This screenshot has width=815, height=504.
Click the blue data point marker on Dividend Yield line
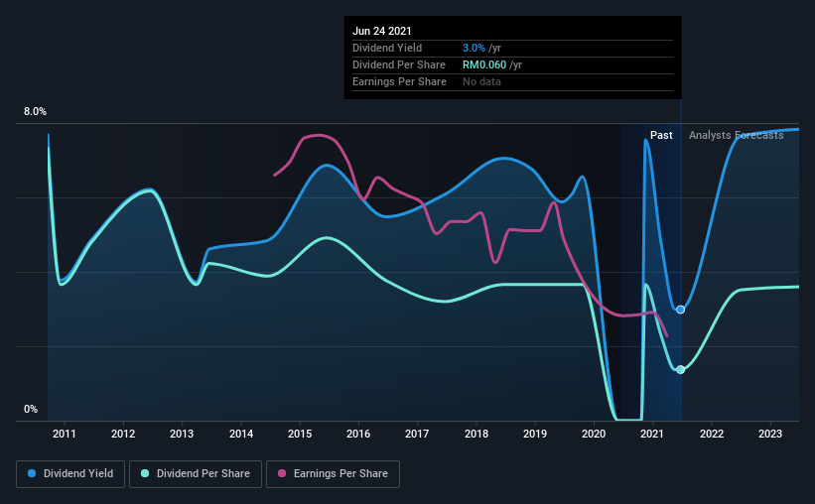[680, 310]
